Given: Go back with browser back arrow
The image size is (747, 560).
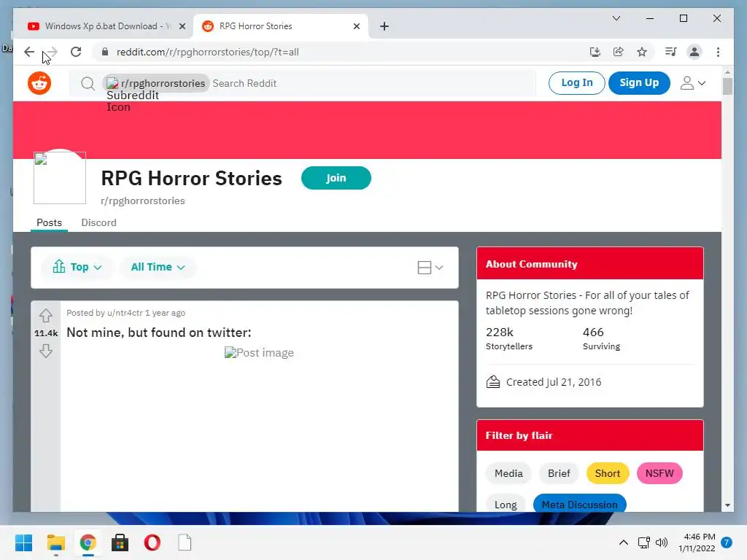Looking at the screenshot, I should [x=29, y=52].
